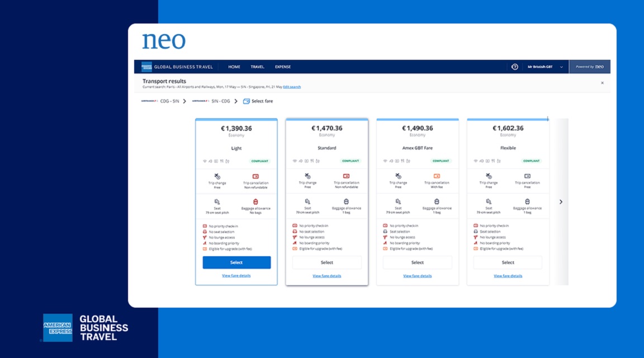The width and height of the screenshot is (644, 358).
Task: Click the select fare card icon in breadcrumb
Action: pyautogui.click(x=246, y=101)
